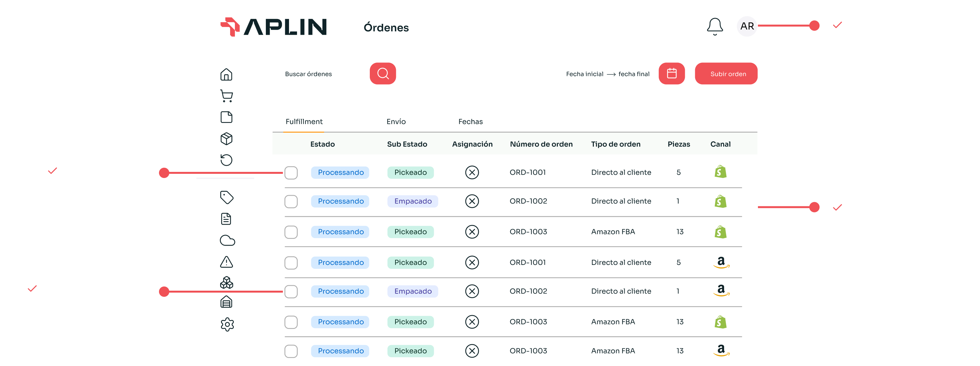Open the AR user avatar
This screenshot has height=366, width=980.
pos(747,26)
